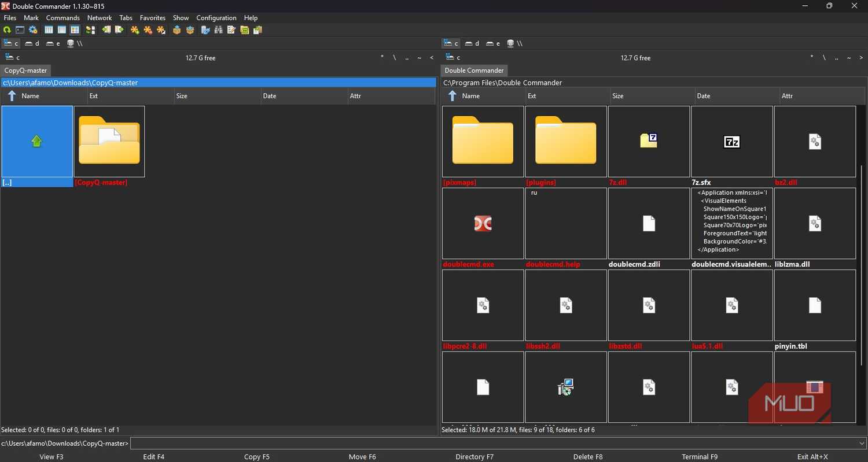Click the blue toolbar icon left of binoculars
Screen dimensions: 868x462
(205, 30)
